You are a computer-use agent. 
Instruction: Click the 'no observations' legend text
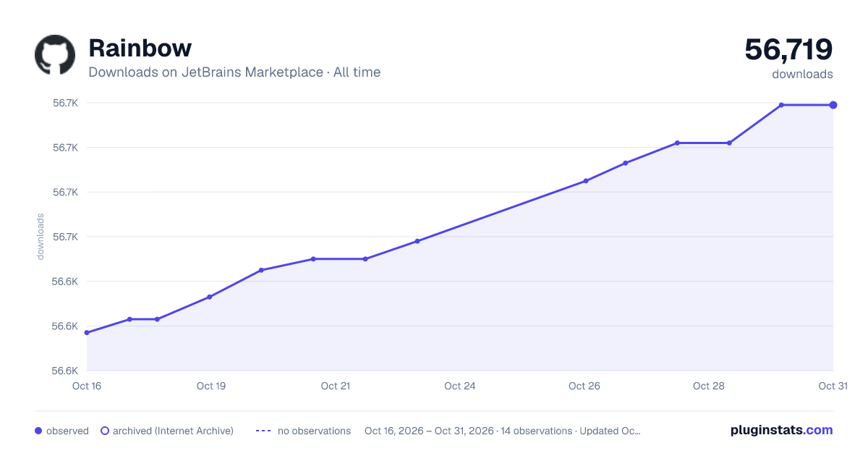click(314, 431)
